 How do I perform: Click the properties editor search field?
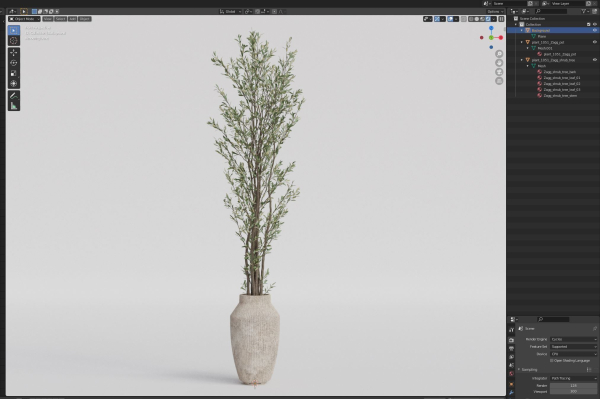(553, 319)
